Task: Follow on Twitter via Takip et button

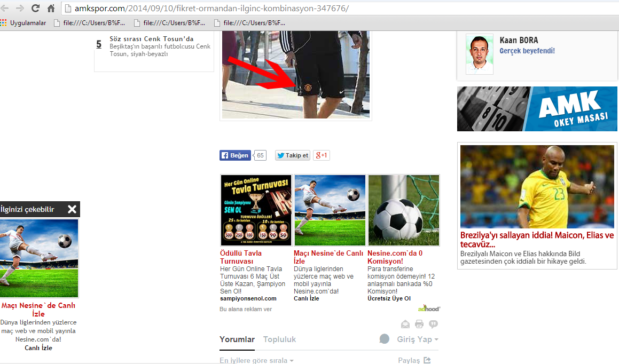Action: (x=293, y=155)
